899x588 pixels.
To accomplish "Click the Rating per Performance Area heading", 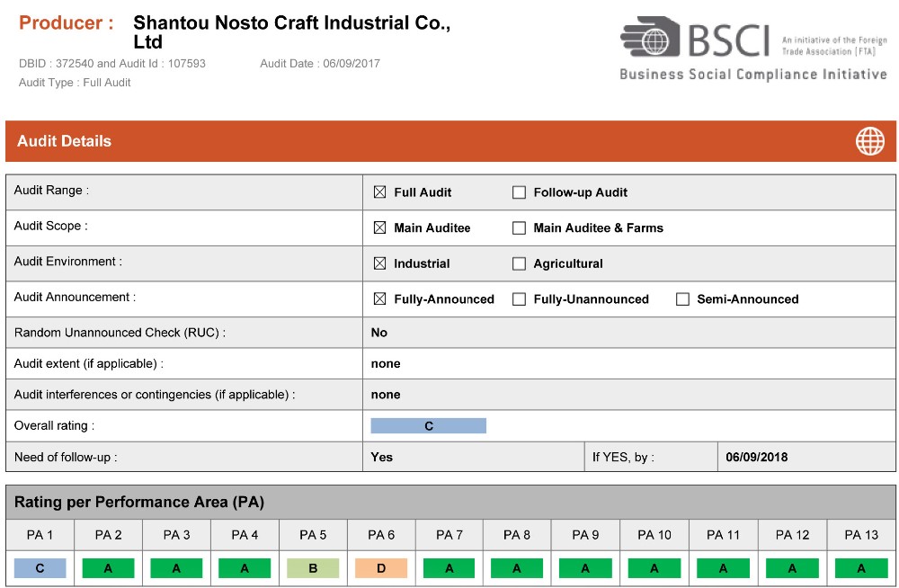I will (x=139, y=502).
